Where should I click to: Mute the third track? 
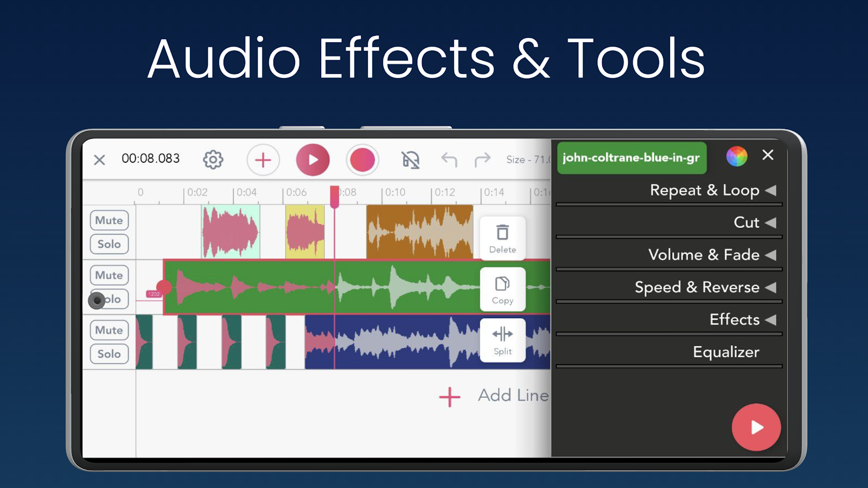[109, 330]
